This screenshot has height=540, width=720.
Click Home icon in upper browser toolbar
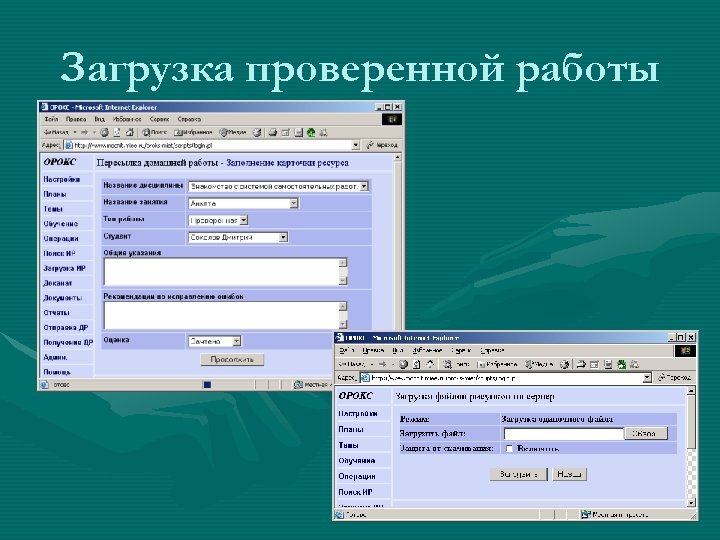pyautogui.click(x=130, y=132)
